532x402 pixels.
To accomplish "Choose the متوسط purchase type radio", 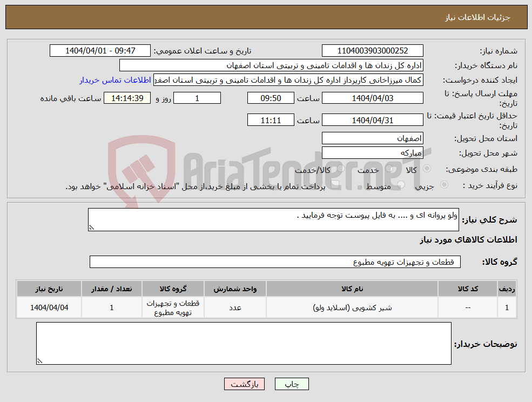I will [401, 185].
